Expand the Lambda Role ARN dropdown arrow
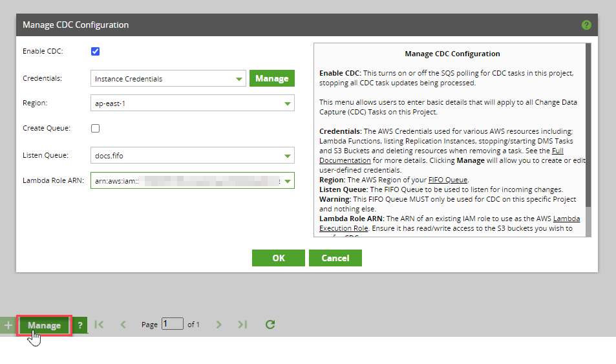This screenshot has width=616, height=364. [x=288, y=181]
